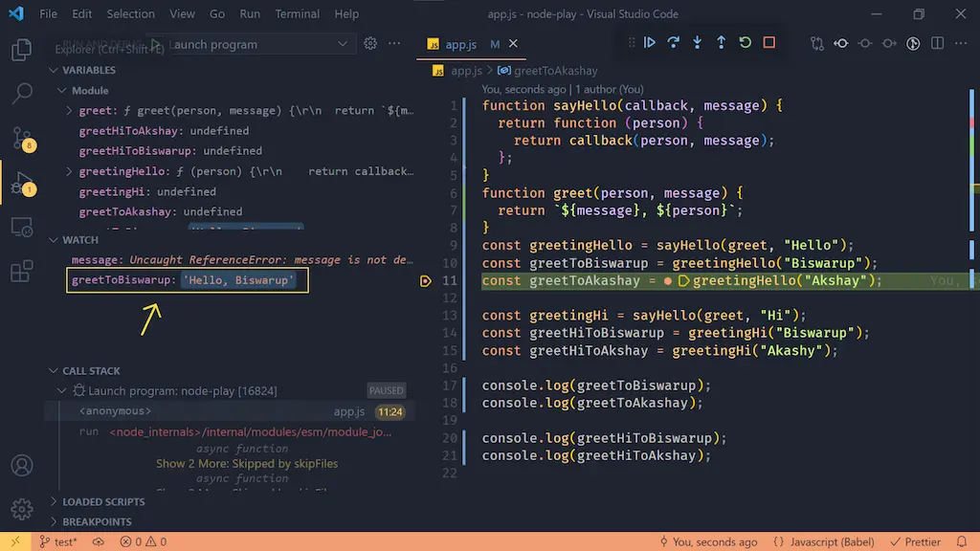
Task: Click "You, seconds ago" blame in status bar
Action: click(x=708, y=541)
